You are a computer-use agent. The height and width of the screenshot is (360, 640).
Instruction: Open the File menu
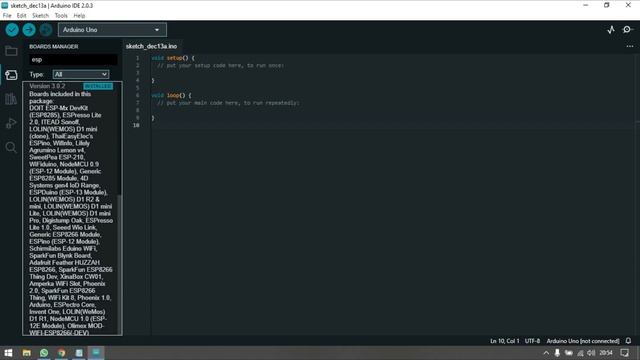pyautogui.click(x=7, y=16)
